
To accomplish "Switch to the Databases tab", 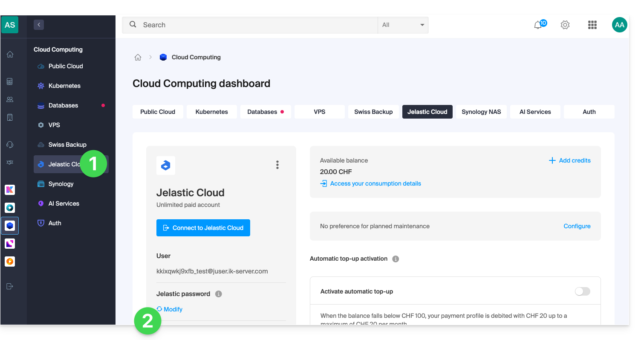I will click(266, 112).
